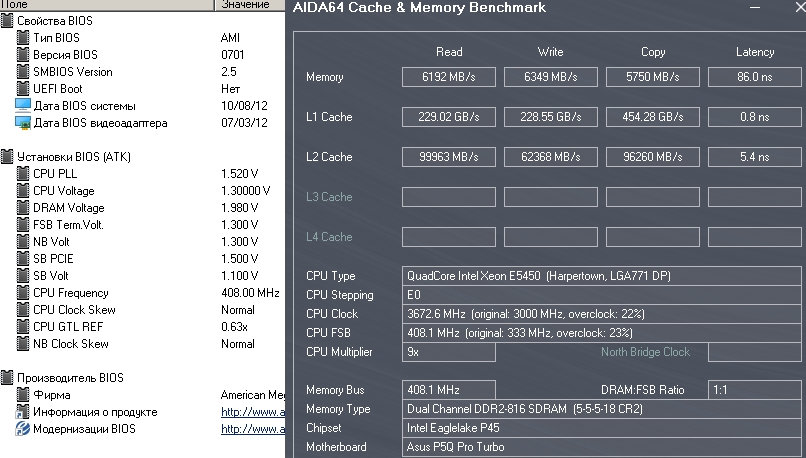Click the icon next to FSB Term.Volt.
This screenshot has width=806, height=458.
pos(23,225)
